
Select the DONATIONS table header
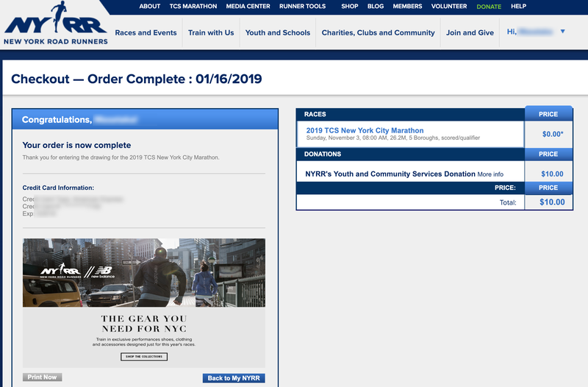click(x=323, y=154)
